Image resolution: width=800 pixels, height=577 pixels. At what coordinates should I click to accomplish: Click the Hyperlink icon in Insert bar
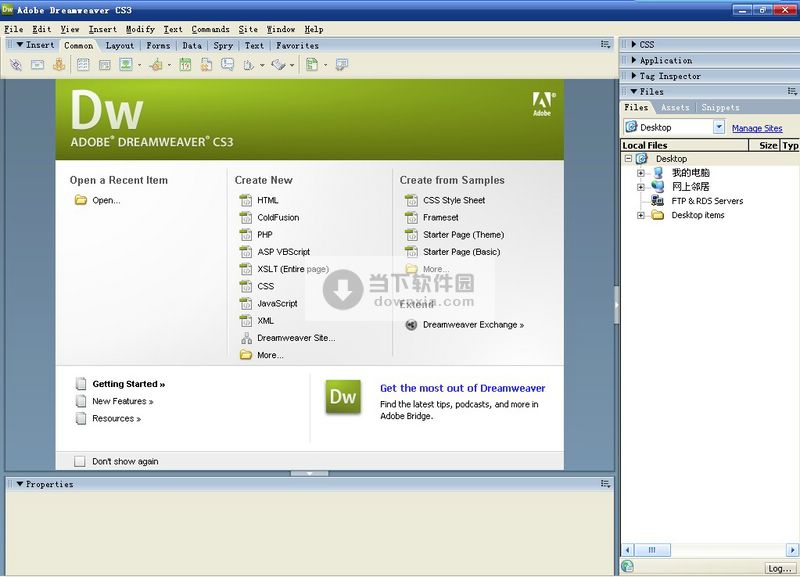[15, 65]
